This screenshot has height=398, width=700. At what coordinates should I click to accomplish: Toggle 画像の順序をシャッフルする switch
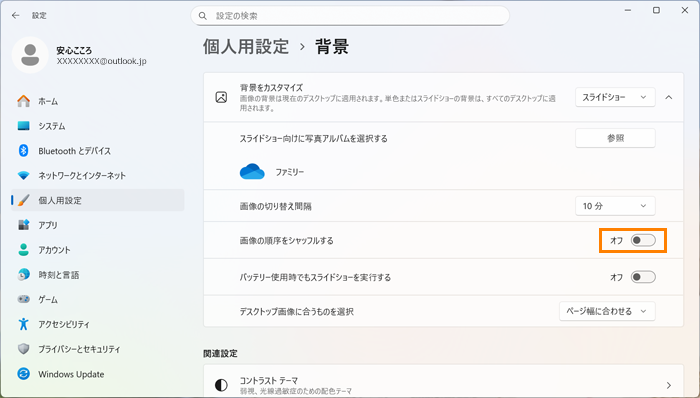coord(643,240)
